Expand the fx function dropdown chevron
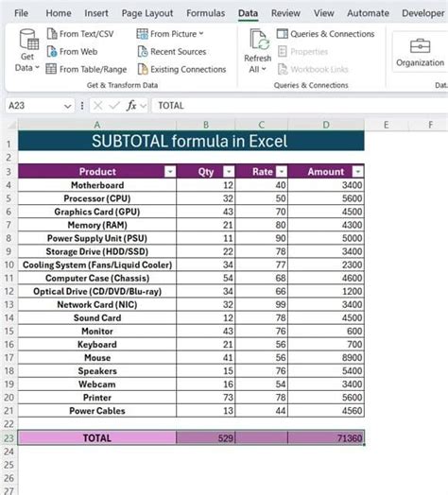The width and height of the screenshot is (448, 495). coord(143,106)
